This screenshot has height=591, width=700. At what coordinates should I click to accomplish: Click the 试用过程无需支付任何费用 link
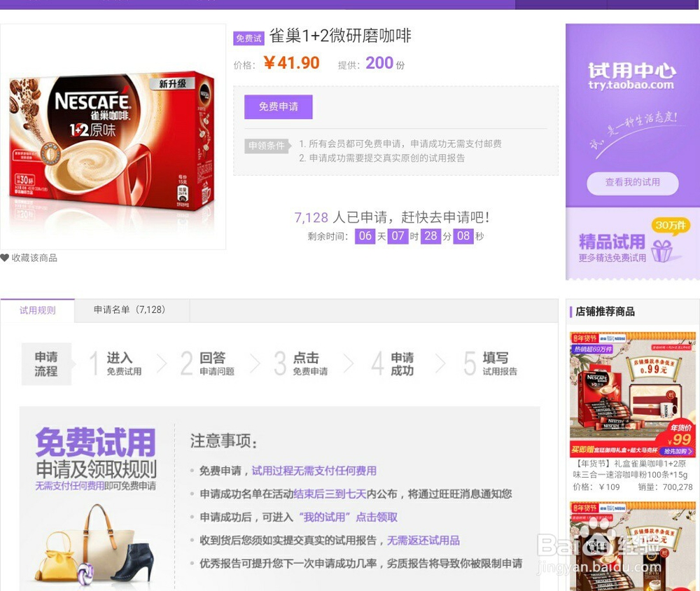pyautogui.click(x=314, y=471)
